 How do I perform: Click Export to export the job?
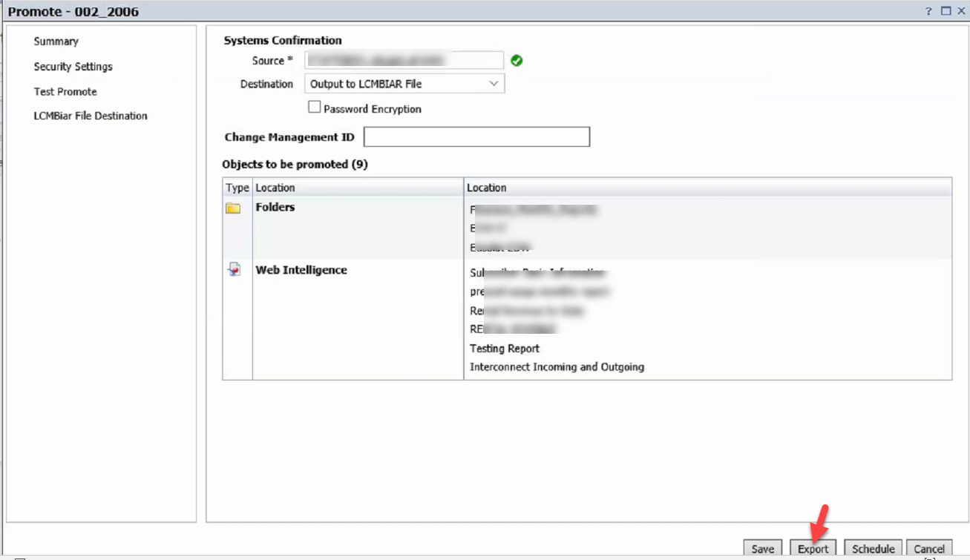813,549
